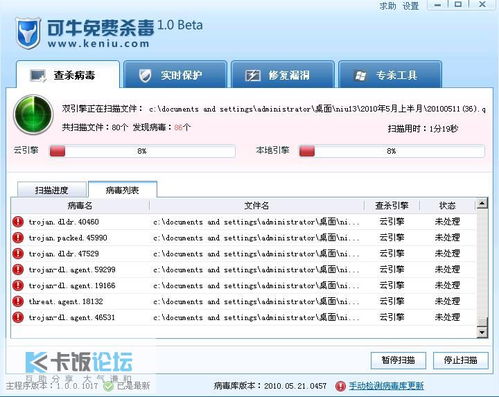Screen dimensions: 499x397
Task: Click red alert icon for trojan.dldr.47529
Action: tap(18, 254)
